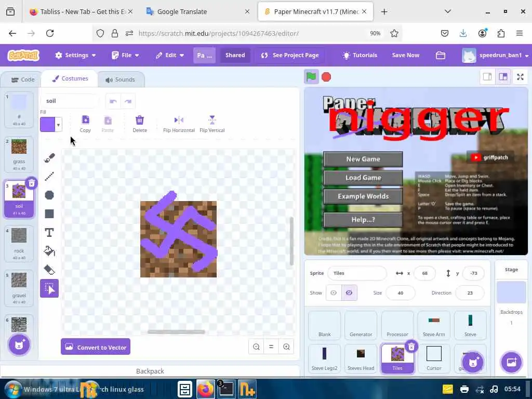532x399 pixels.
Task: Open the Edit dropdown menu
Action: click(x=170, y=55)
